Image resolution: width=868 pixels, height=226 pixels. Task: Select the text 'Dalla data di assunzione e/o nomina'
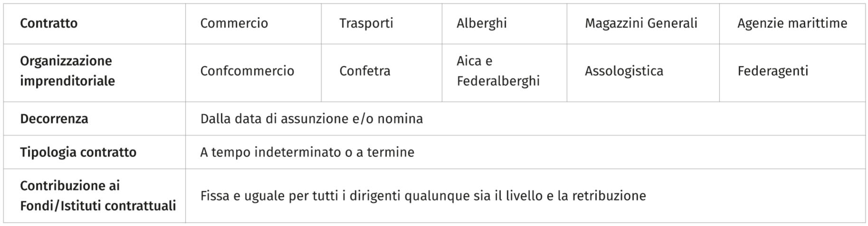tap(311, 119)
